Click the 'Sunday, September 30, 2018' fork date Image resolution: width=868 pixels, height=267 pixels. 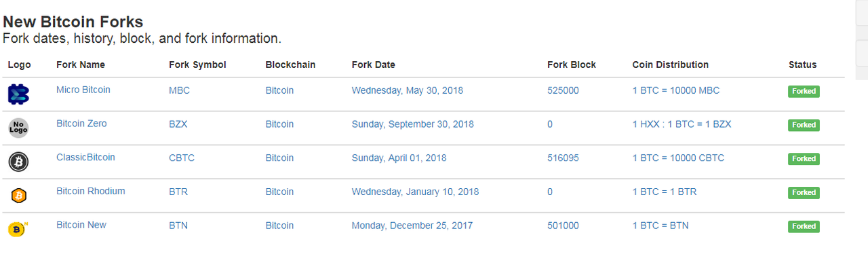pos(412,124)
